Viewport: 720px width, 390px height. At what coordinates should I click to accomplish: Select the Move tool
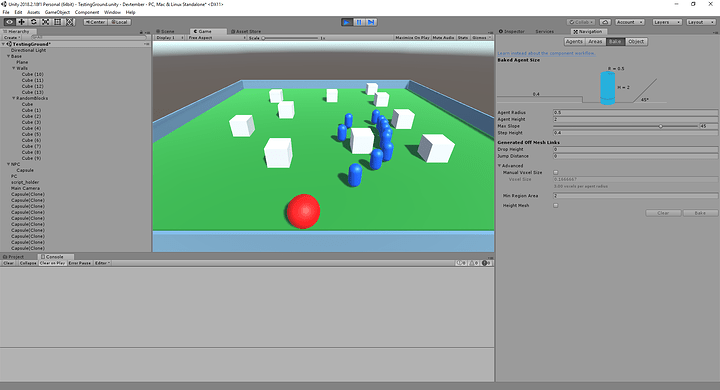[x=22, y=22]
